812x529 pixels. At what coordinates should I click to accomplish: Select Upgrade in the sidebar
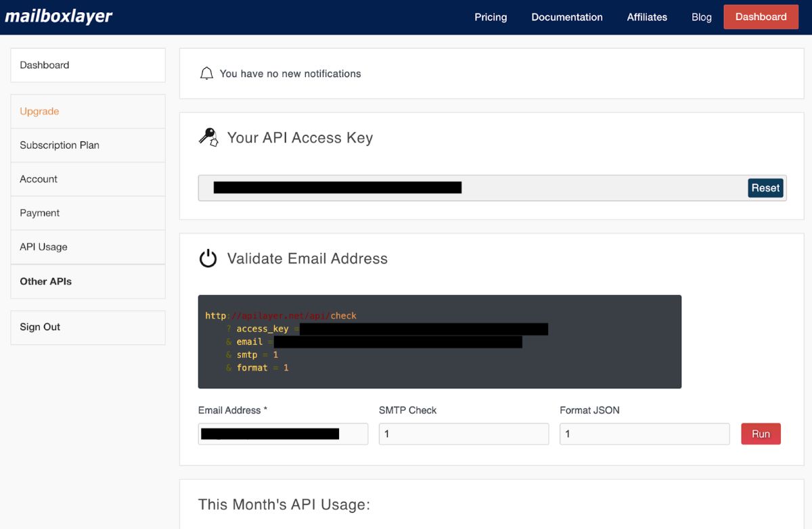point(39,111)
